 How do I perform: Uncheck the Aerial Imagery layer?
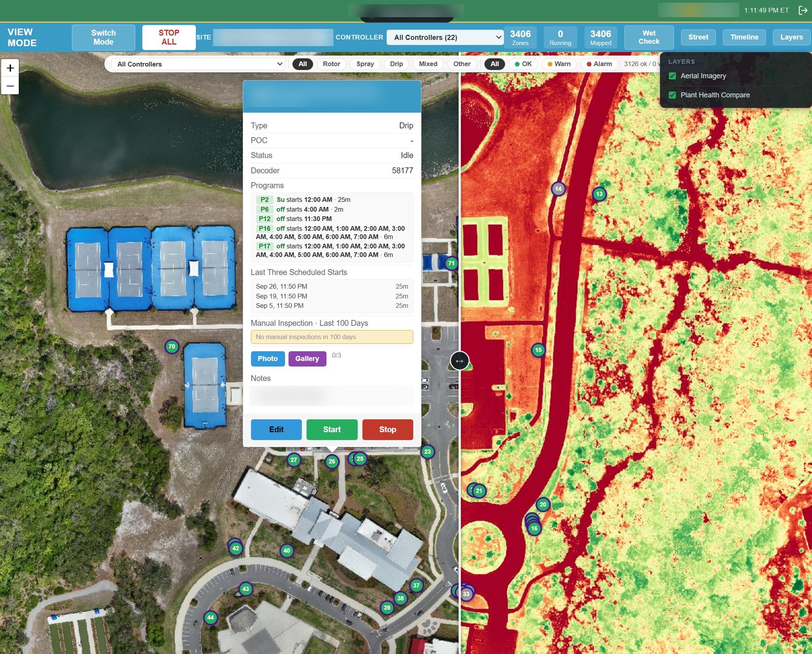[672, 76]
